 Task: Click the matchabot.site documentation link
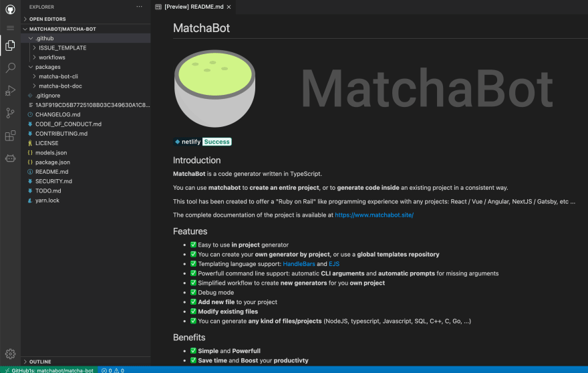[374, 215]
